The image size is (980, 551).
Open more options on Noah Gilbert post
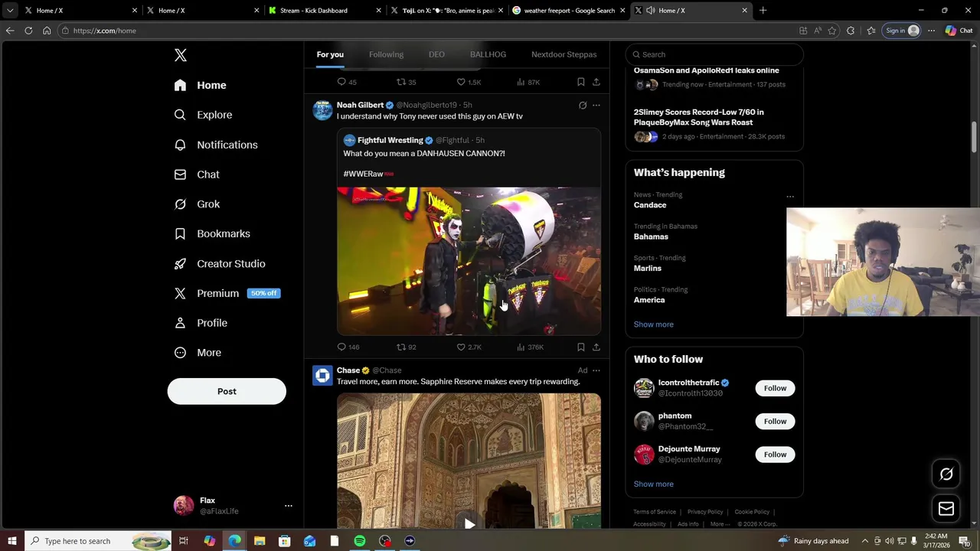596,106
